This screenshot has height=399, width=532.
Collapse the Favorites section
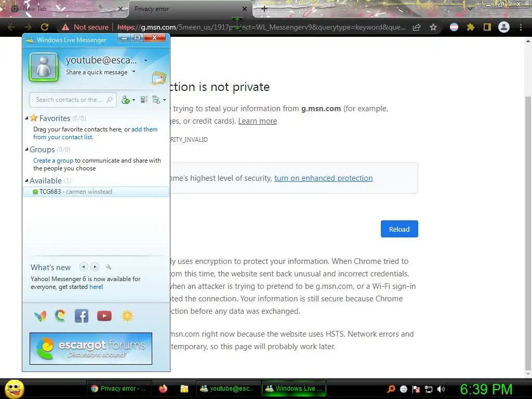coord(26,118)
